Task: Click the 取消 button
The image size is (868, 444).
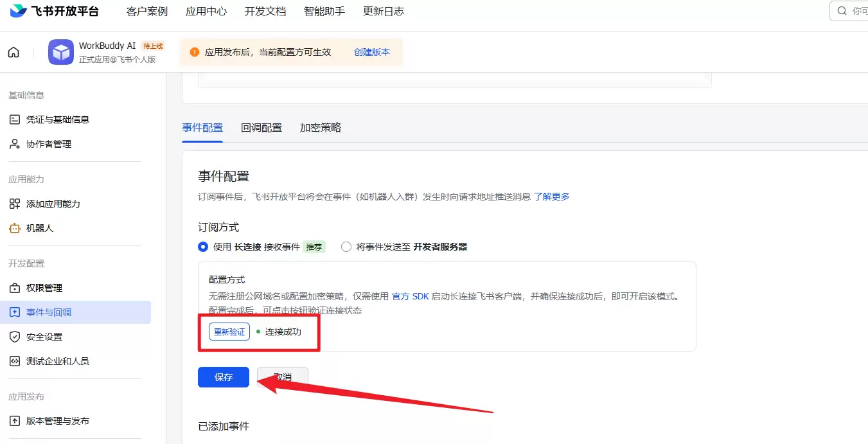Action: pyautogui.click(x=283, y=377)
